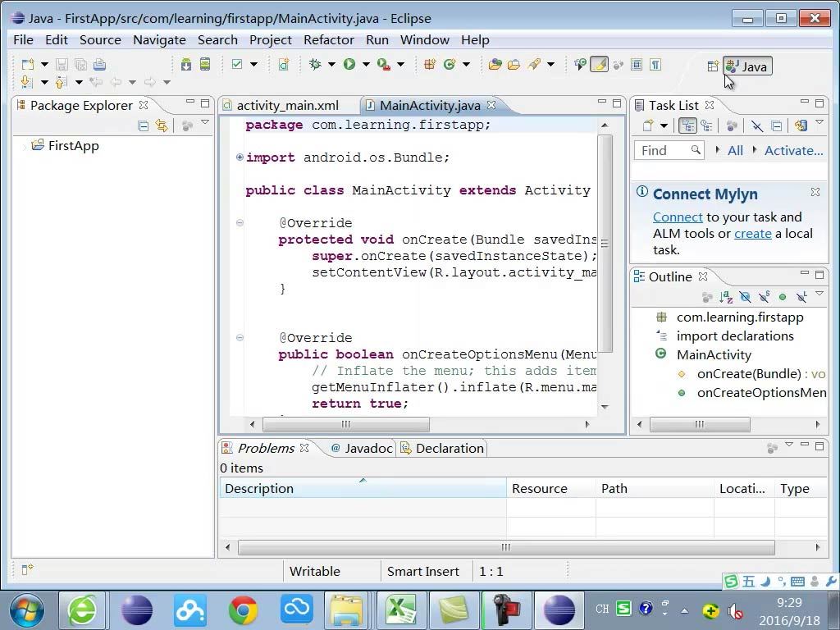Switch to the activity_main.xml tab
Screen dimensions: 840x630
pos(288,106)
